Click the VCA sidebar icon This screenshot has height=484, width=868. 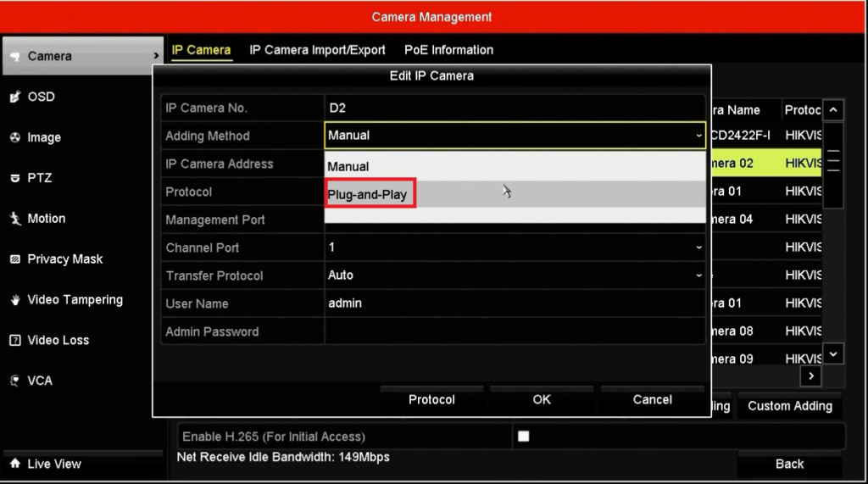15,381
